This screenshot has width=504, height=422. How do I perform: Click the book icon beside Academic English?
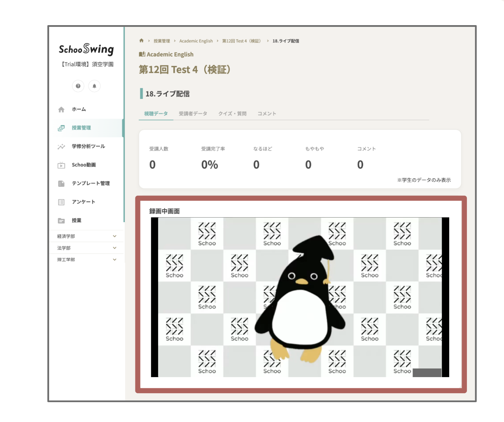tap(142, 54)
